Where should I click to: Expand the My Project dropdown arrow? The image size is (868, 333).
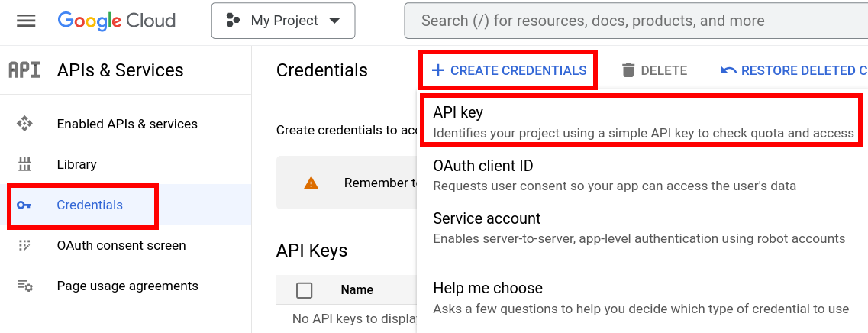(334, 21)
